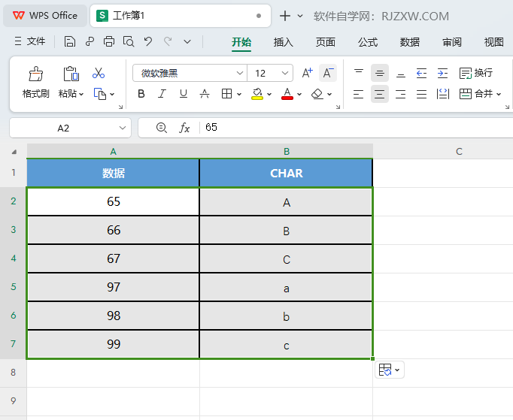This screenshot has width=513, height=420.
Task: Expand the Borders dropdown arrow
Action: tap(239, 95)
